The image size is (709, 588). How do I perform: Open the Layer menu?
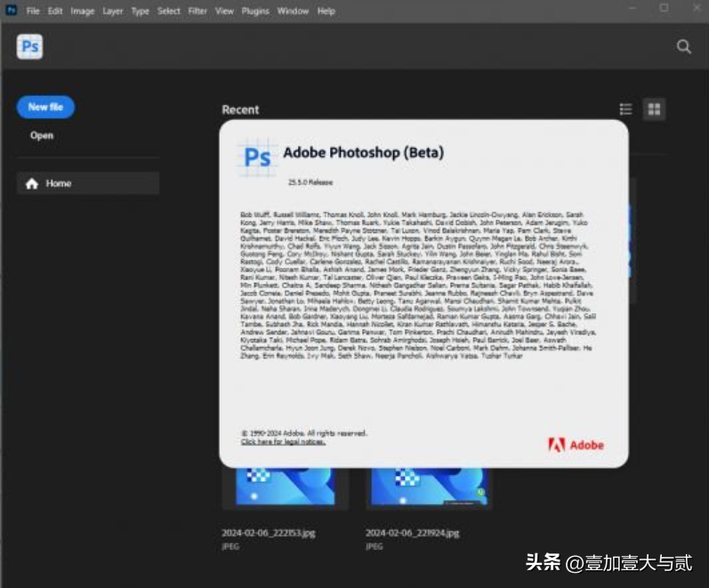[x=113, y=11]
